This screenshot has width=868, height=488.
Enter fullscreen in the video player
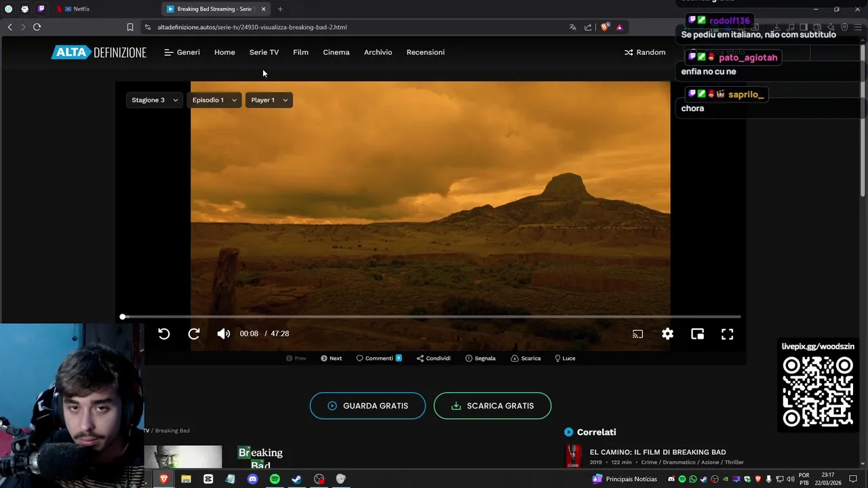(x=727, y=333)
